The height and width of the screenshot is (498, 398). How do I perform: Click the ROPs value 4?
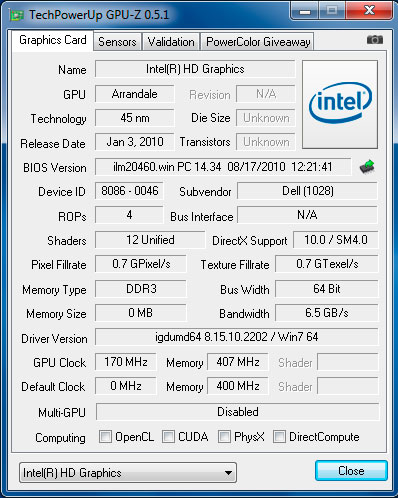pyautogui.click(x=129, y=215)
